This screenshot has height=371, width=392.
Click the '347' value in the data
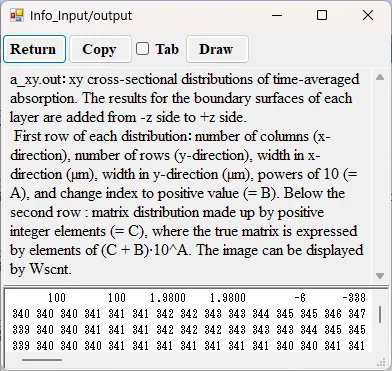[357, 314]
